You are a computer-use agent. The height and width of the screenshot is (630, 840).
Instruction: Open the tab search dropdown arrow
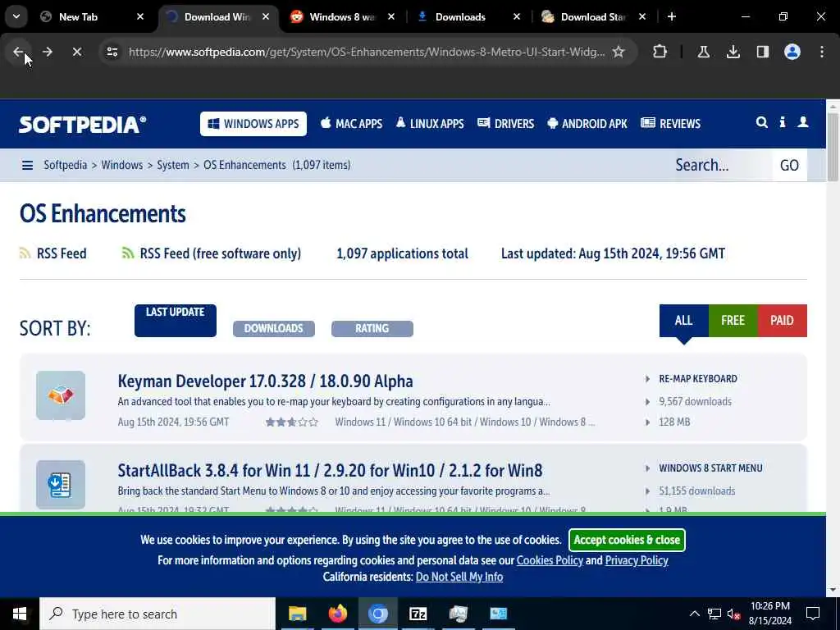[16, 16]
